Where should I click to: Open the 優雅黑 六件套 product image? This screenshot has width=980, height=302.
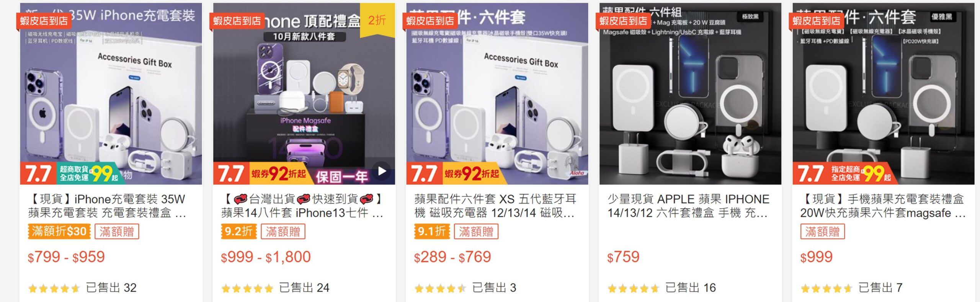(883, 94)
